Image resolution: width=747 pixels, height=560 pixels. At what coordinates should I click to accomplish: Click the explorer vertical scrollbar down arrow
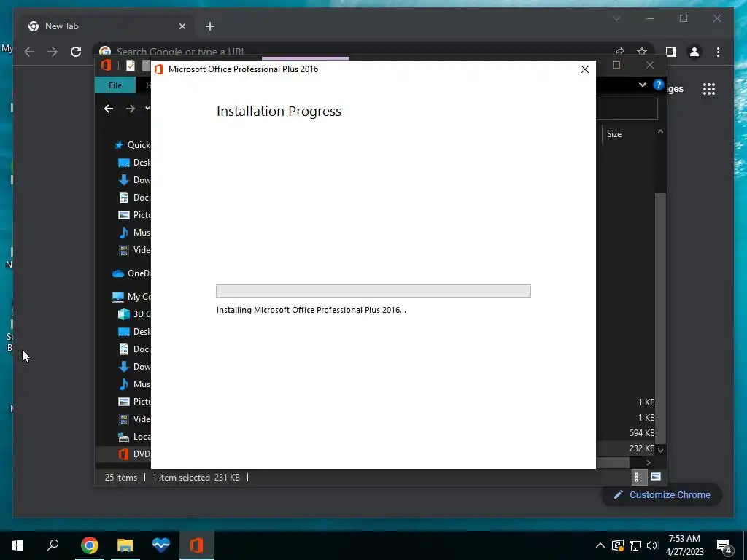661,450
